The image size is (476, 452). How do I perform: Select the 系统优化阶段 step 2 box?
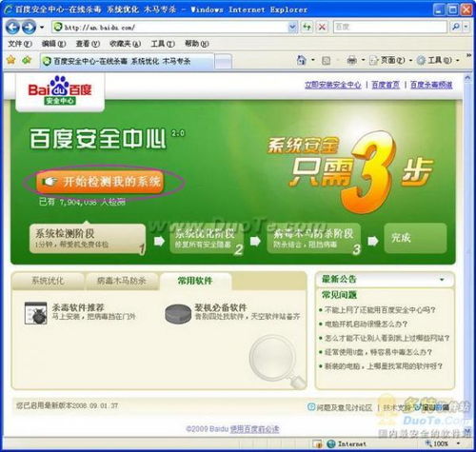pos(208,239)
